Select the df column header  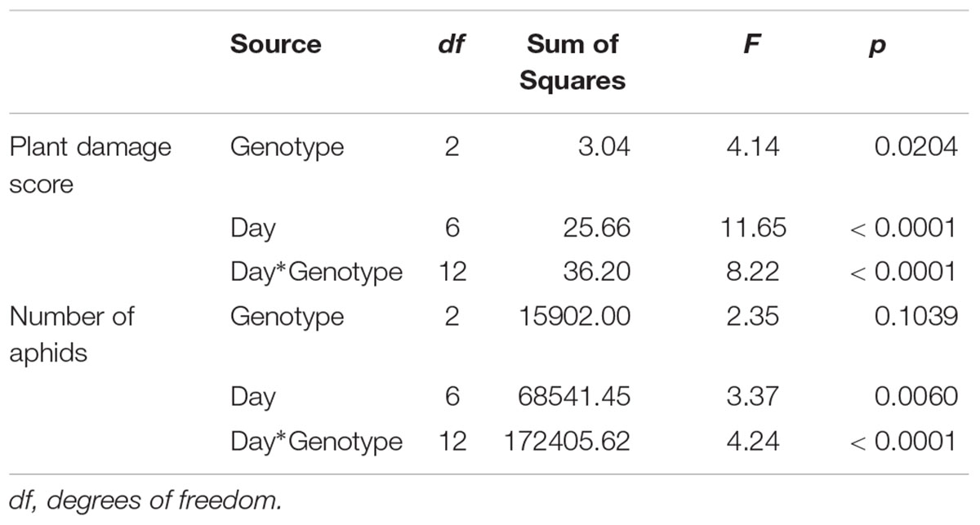(450, 44)
